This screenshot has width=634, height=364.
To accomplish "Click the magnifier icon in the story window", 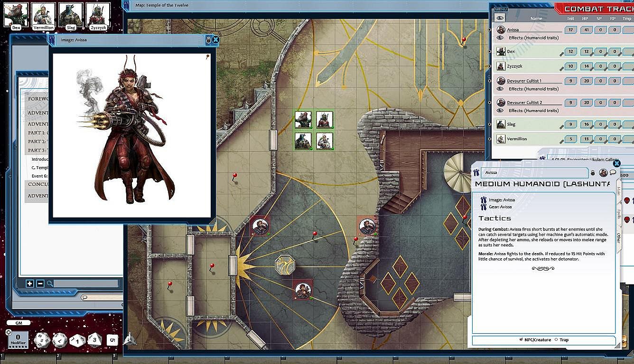I will click(50, 283).
